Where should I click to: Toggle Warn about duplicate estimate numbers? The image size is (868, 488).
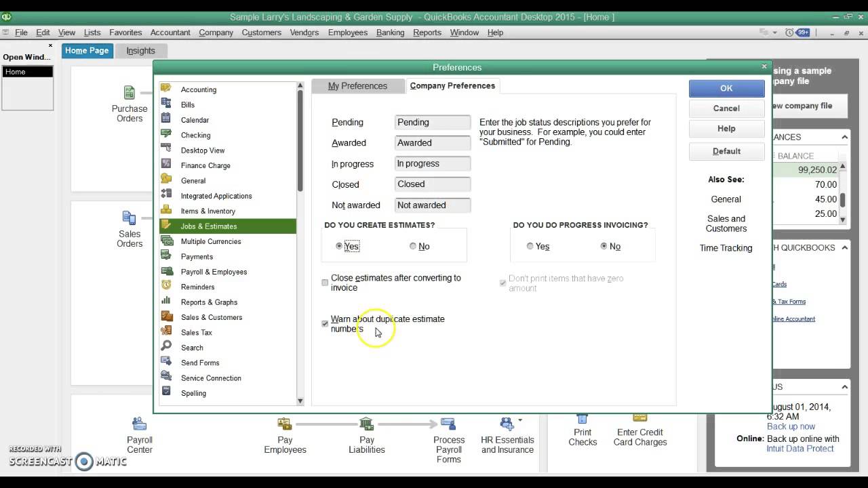pos(325,323)
